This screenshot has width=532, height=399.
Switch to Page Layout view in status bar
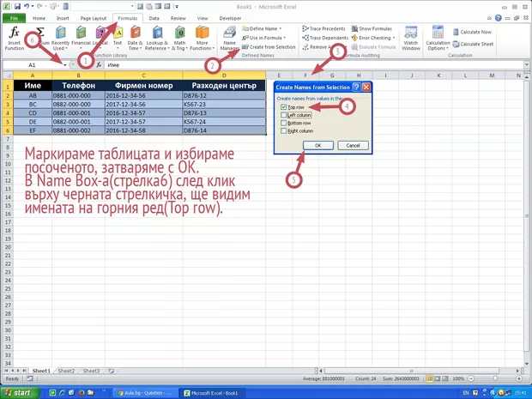[x=438, y=378]
